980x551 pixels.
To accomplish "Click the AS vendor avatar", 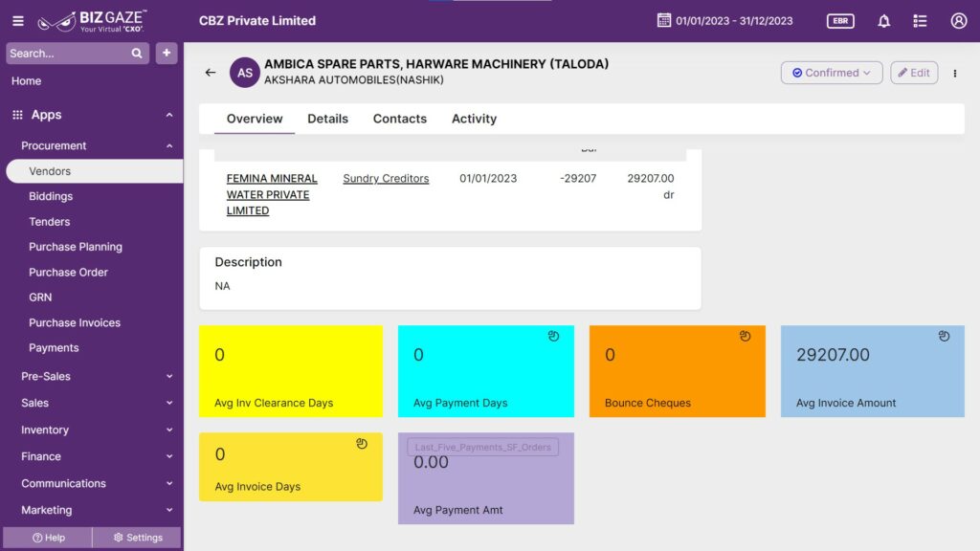I will [x=244, y=73].
